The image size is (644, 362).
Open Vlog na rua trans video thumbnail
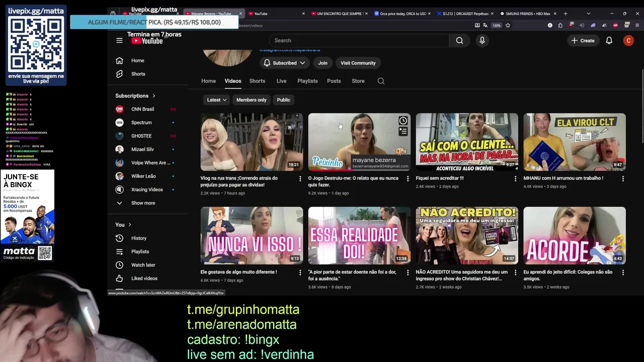coord(252,142)
